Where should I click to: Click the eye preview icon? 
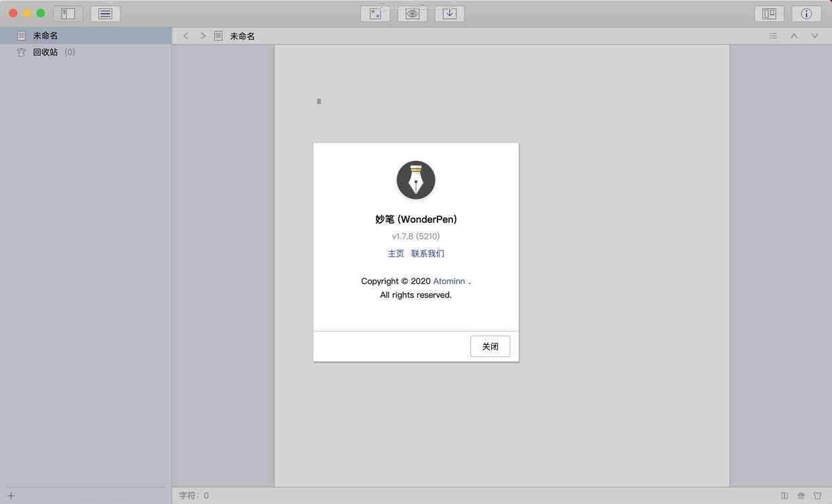click(x=413, y=13)
